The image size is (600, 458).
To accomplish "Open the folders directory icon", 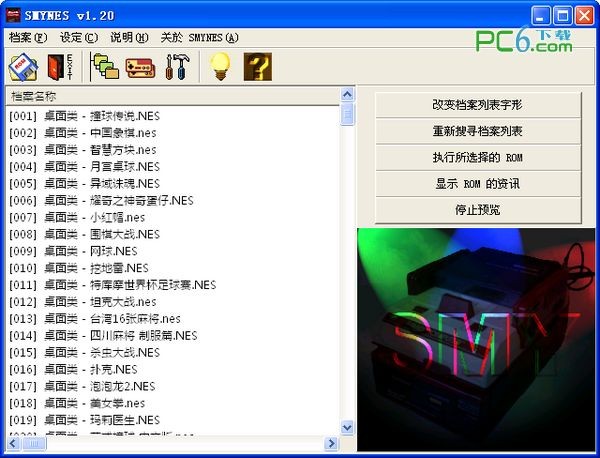I will click(106, 67).
